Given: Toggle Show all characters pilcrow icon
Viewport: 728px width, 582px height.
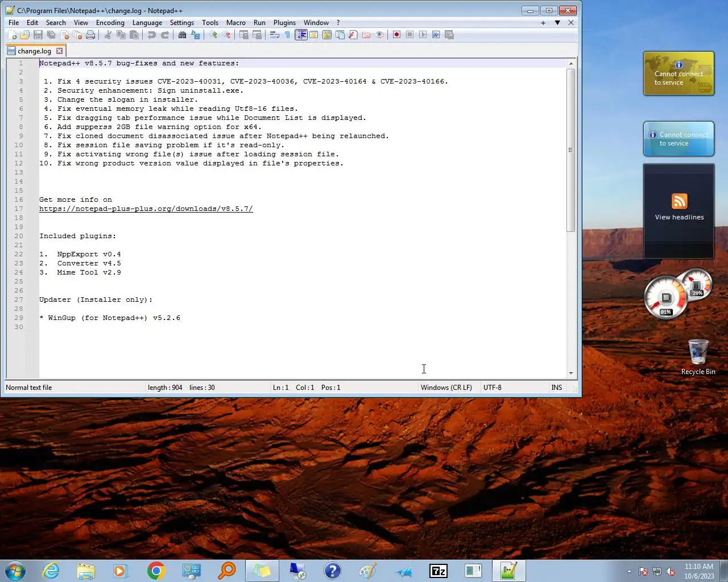Looking at the screenshot, I should point(287,35).
